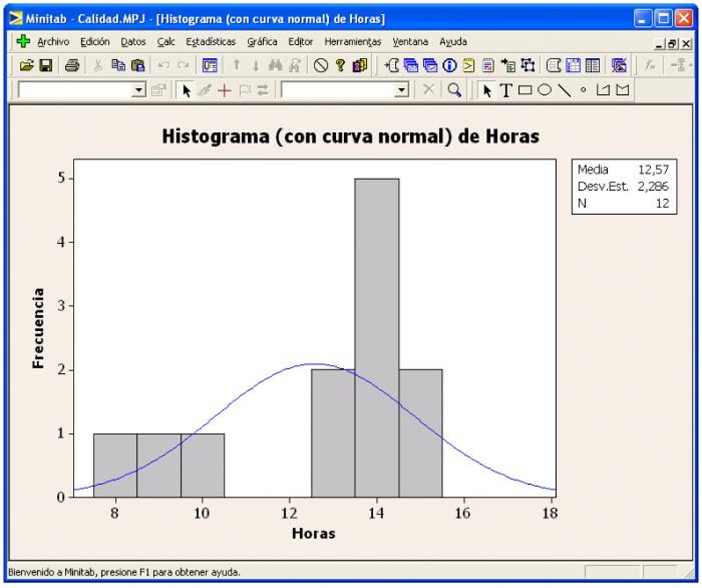
Task: Click the histogram bar centered at 8
Action: click(x=115, y=465)
